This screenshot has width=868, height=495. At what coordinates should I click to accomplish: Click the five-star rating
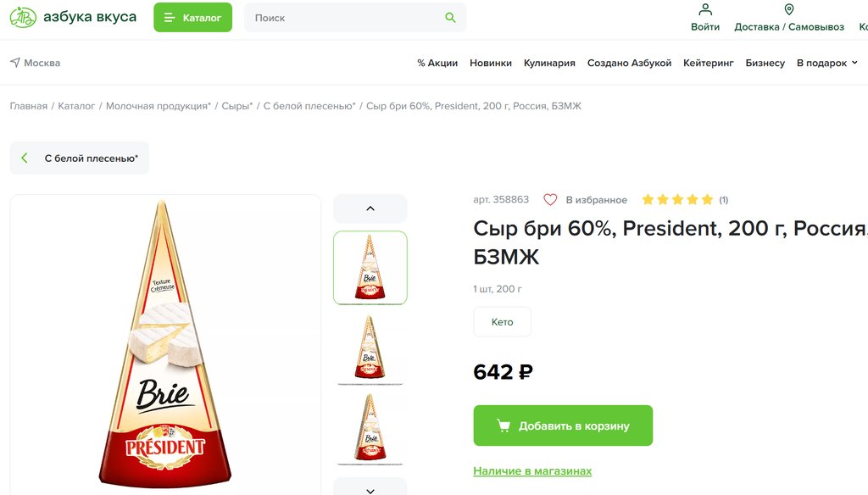[676, 200]
